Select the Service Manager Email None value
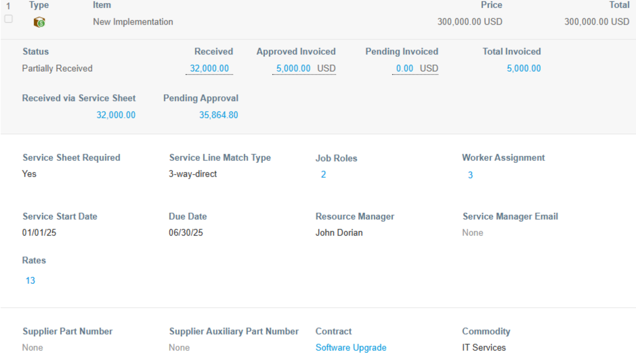This screenshot has width=636, height=364. tap(473, 233)
